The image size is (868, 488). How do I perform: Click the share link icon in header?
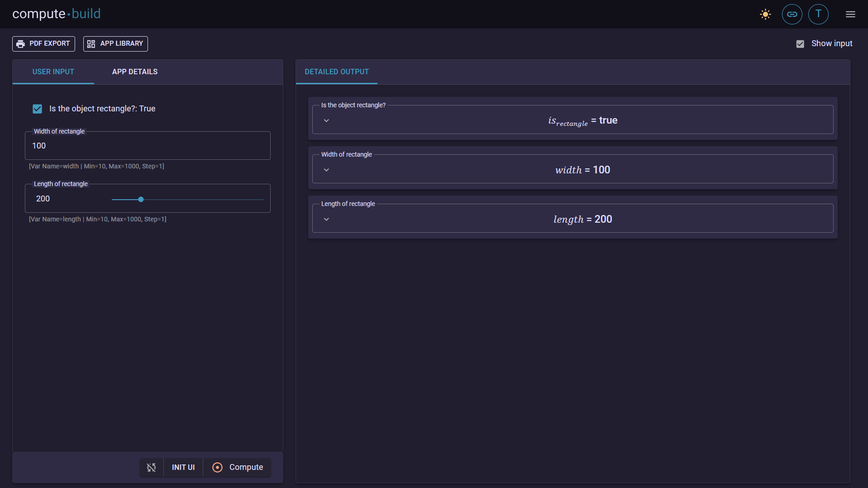point(792,14)
